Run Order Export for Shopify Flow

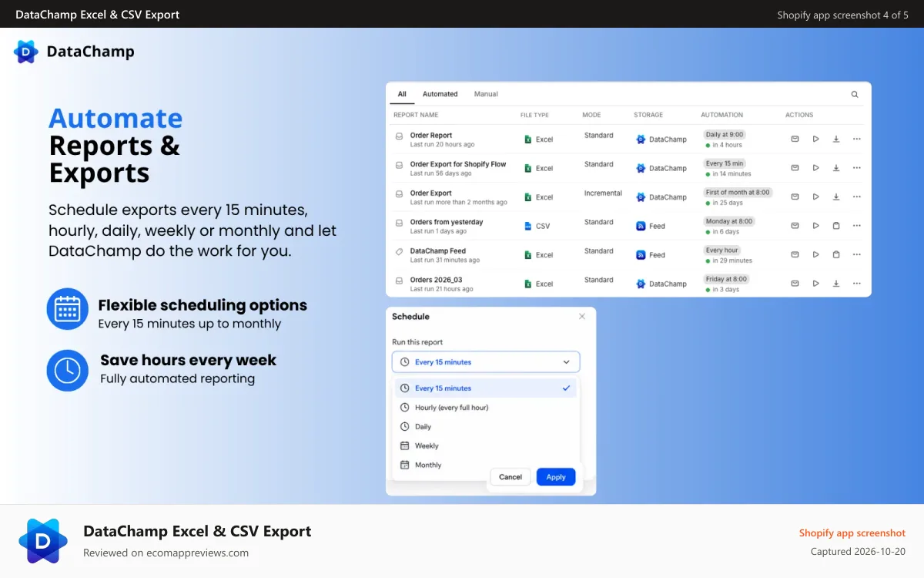(x=815, y=168)
